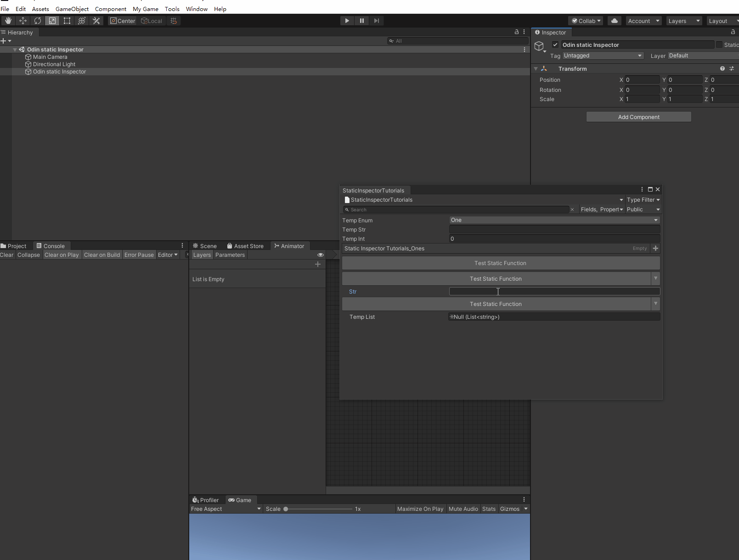Enable the Static checkbox in Inspector

719,45
